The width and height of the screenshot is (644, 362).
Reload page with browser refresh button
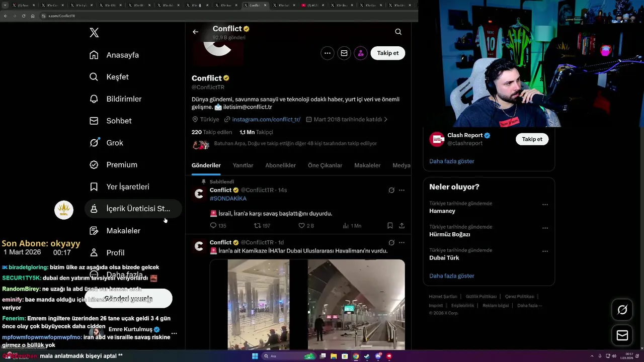click(x=23, y=16)
